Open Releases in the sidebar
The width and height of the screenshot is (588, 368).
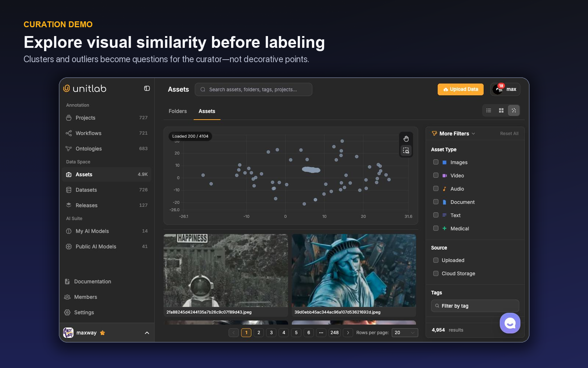(107, 205)
